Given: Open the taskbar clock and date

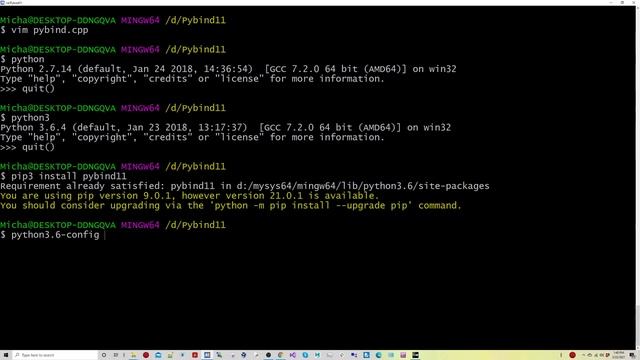Looking at the screenshot, I should coord(619,355).
